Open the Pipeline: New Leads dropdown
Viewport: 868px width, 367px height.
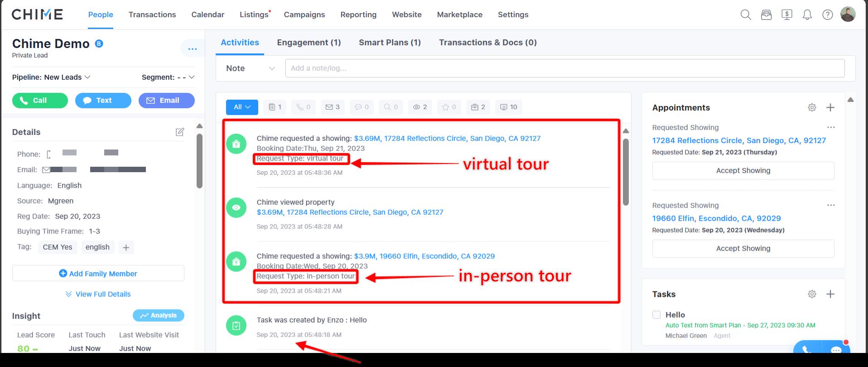tap(51, 77)
